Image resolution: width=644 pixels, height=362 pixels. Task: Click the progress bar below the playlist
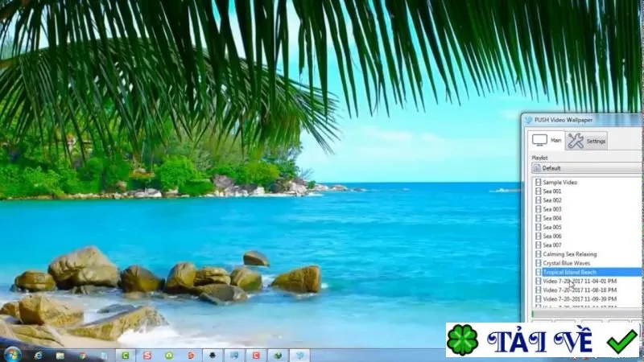(587, 314)
